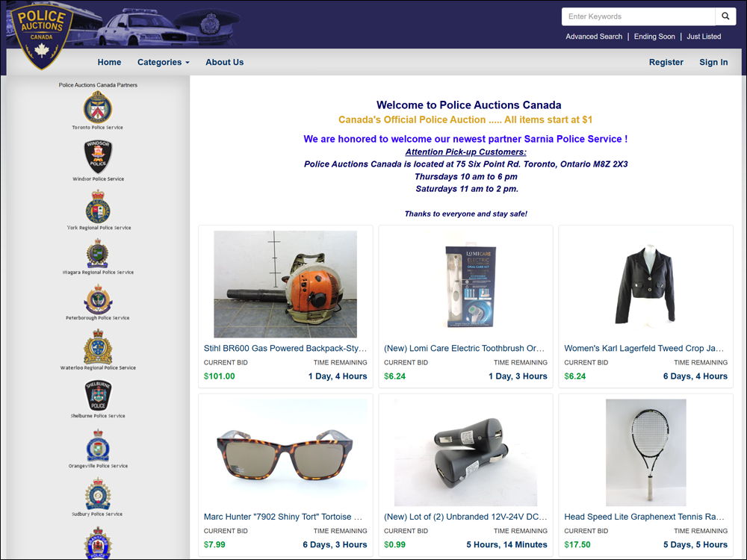The image size is (747, 560).
Task: Open the Advanced Search link
Action: tap(594, 36)
